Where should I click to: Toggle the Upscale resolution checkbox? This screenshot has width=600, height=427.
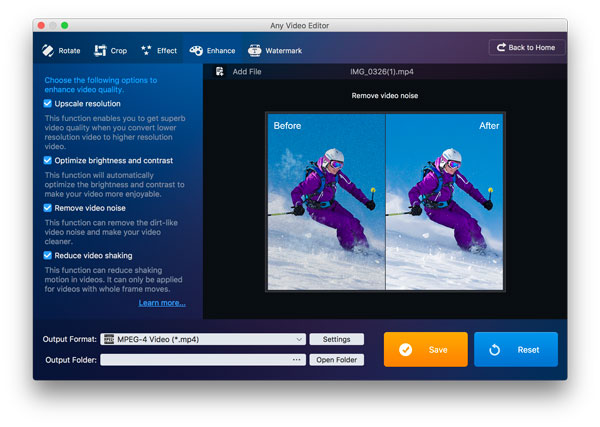point(48,104)
